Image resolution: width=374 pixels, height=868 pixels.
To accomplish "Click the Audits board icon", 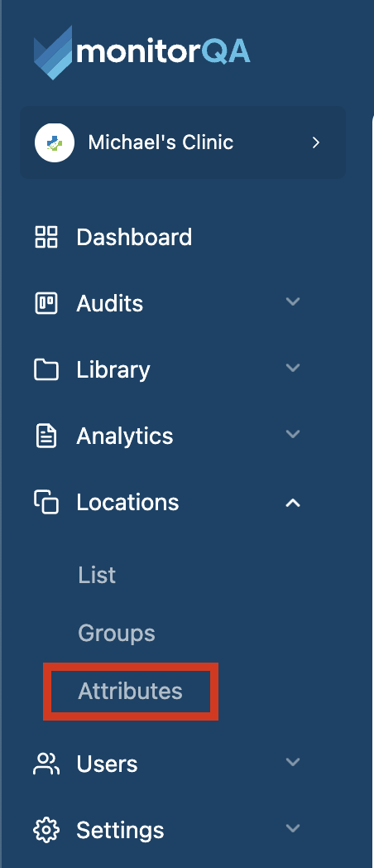I will point(46,303).
